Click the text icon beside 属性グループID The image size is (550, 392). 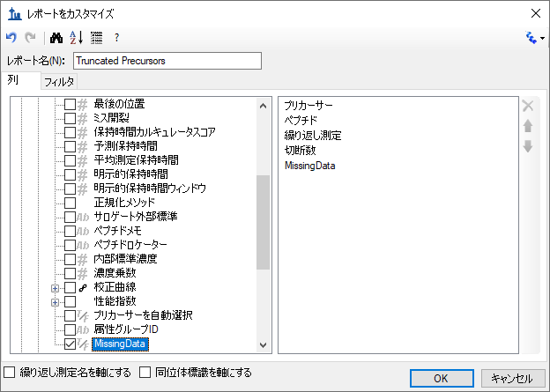click(x=83, y=330)
